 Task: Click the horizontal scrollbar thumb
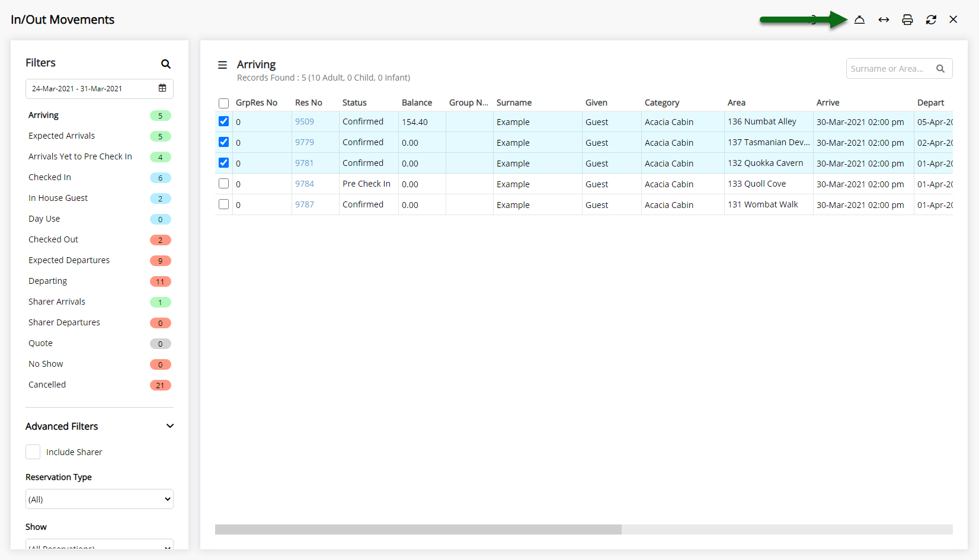(418, 530)
